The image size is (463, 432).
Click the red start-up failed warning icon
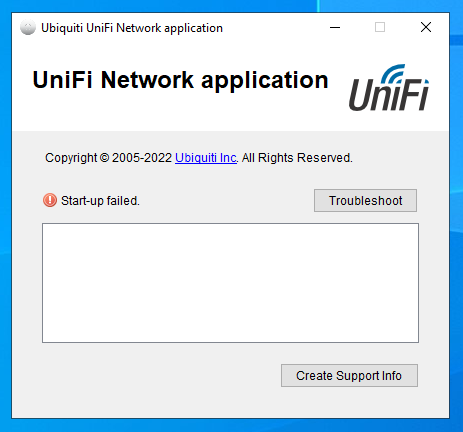pos(50,200)
